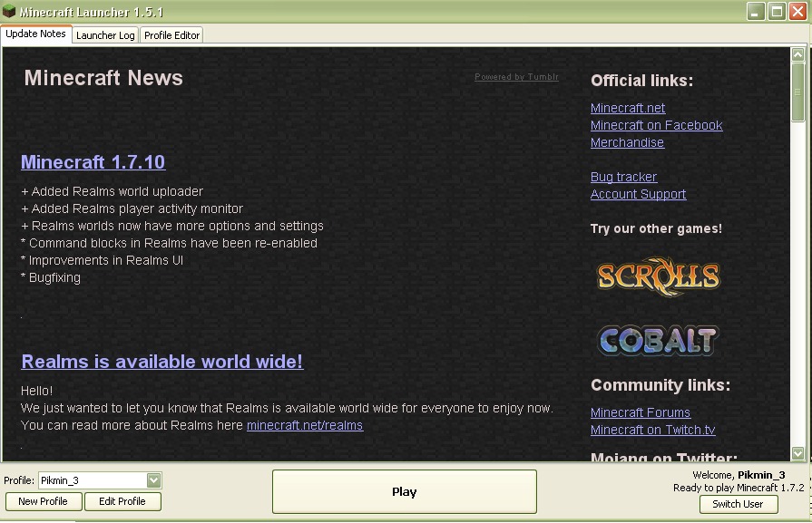
Task: Open the Minecraft on Twitch.tv link
Action: [652, 430]
